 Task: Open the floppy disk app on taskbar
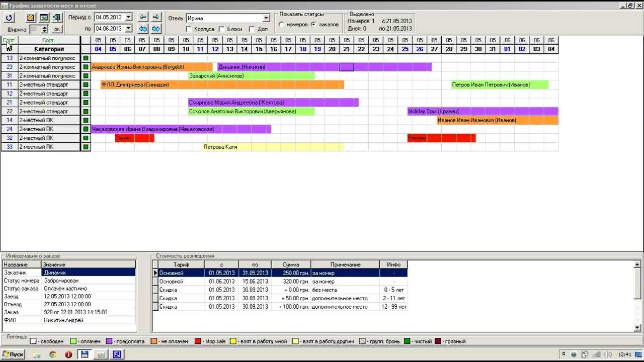click(85, 354)
